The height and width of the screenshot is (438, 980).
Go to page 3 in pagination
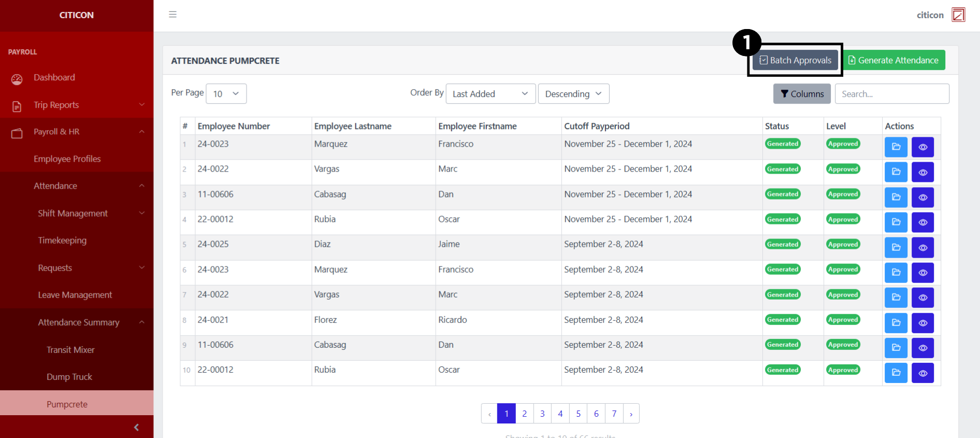542,414
